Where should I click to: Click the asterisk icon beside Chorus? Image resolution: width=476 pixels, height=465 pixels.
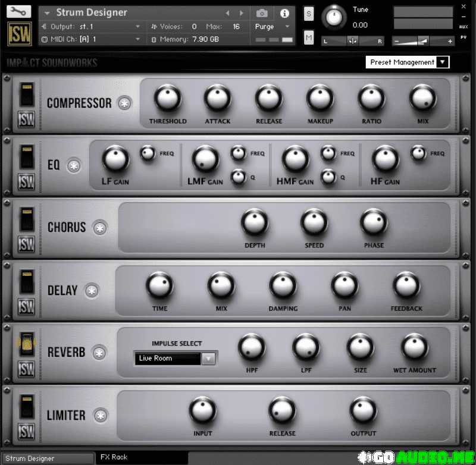pos(100,228)
